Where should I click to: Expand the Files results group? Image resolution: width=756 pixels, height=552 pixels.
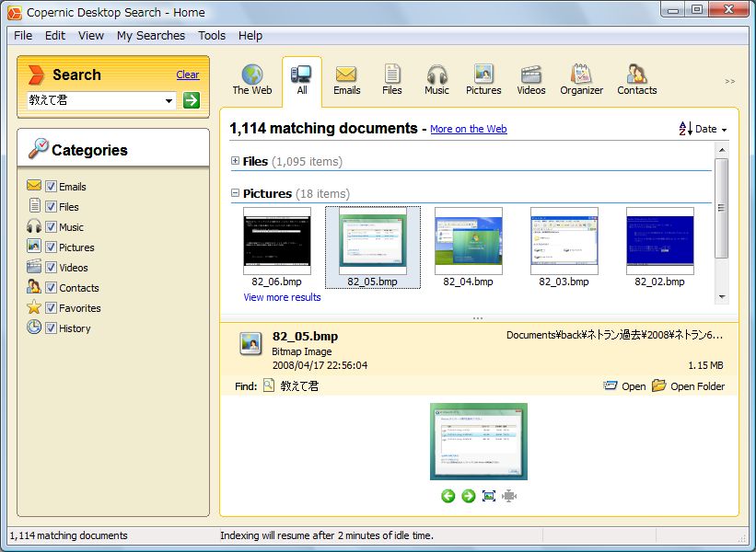[236, 161]
